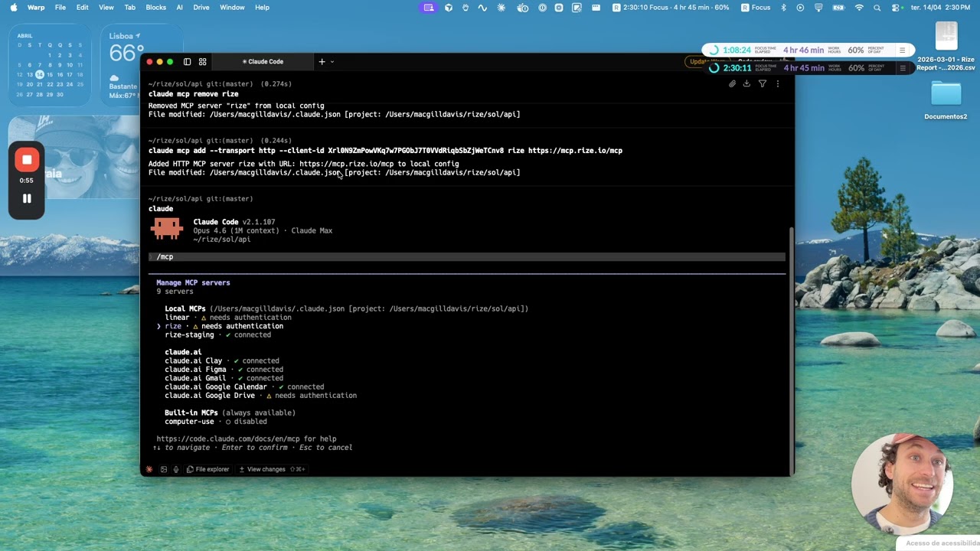Open Control Center icon in menu bar
980x551 pixels.
(895, 7)
